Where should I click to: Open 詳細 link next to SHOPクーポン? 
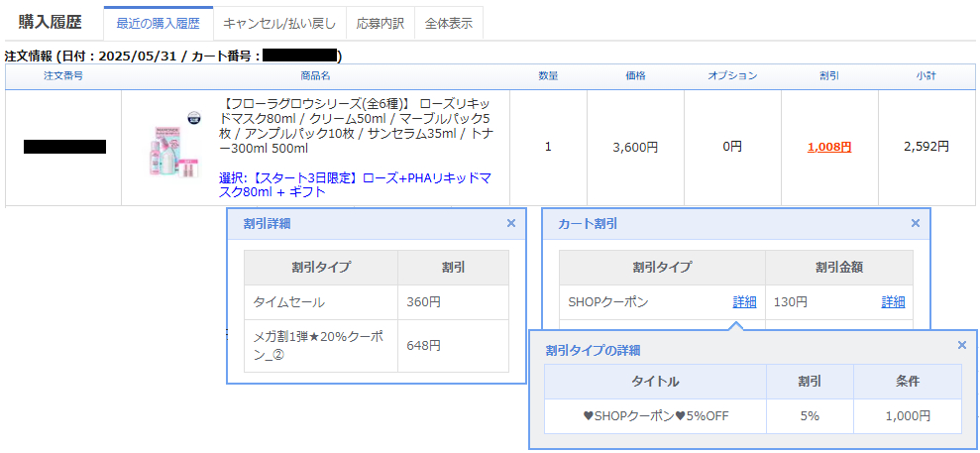point(744,302)
